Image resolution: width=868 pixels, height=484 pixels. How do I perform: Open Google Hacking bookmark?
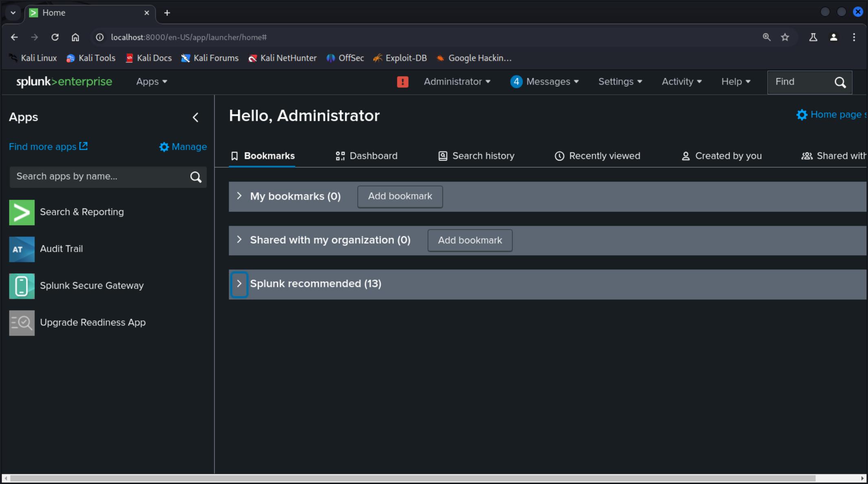coord(474,58)
